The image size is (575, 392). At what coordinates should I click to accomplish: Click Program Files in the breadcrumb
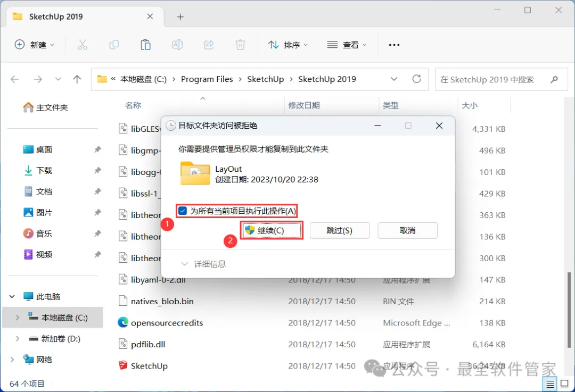(x=207, y=79)
